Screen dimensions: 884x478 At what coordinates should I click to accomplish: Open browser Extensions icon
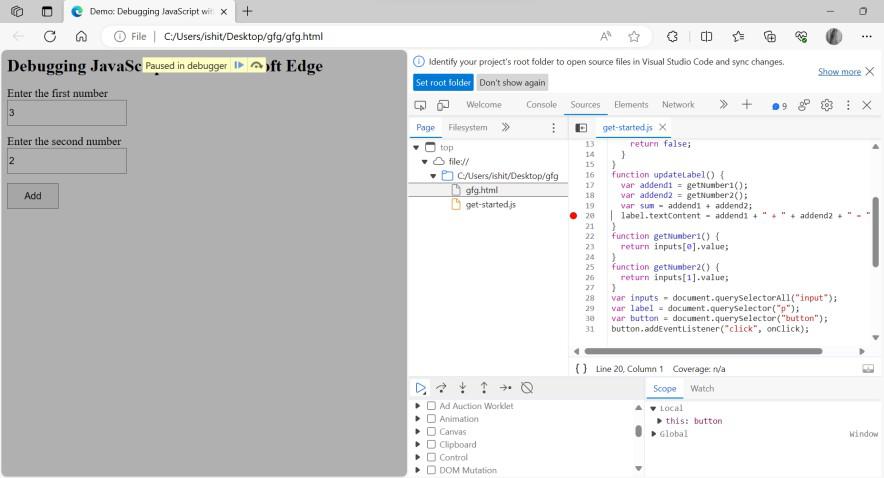click(x=672, y=37)
